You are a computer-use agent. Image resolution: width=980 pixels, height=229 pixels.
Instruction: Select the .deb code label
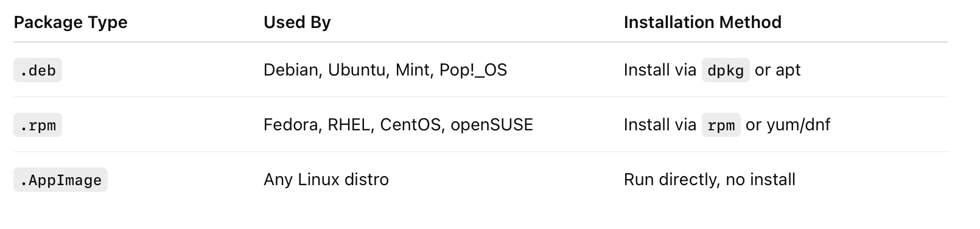pyautogui.click(x=38, y=71)
